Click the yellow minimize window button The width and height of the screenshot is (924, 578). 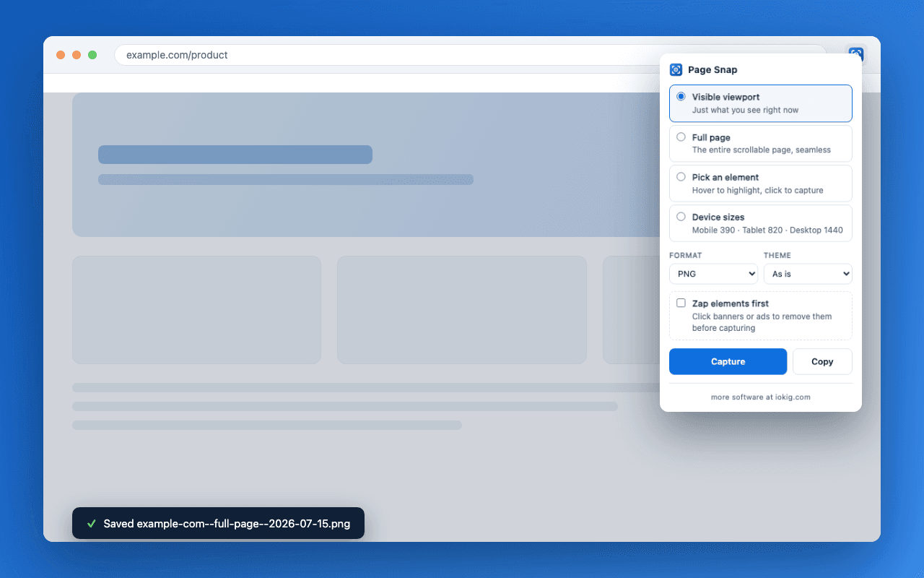pos(77,55)
